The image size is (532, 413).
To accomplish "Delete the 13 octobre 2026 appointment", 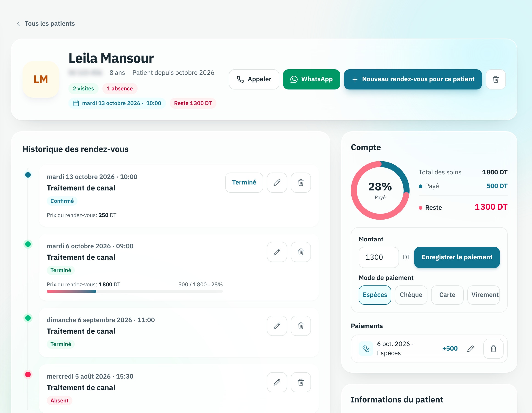I will [x=301, y=182].
